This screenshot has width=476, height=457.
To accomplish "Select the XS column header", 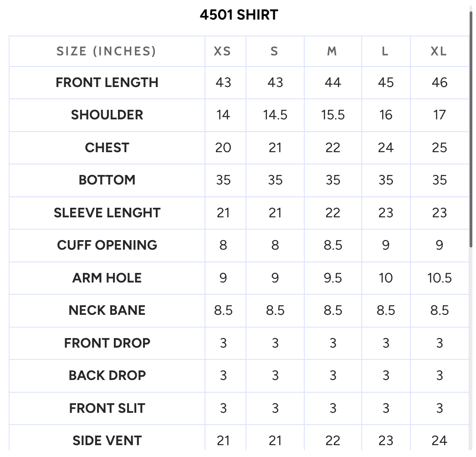I will [x=223, y=51].
